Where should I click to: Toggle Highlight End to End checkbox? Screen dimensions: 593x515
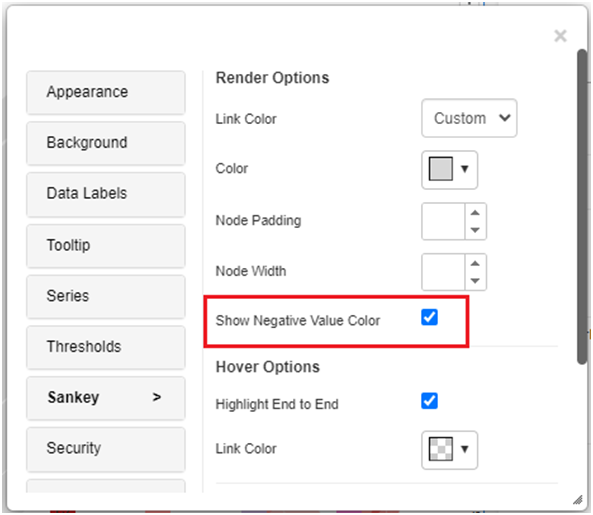point(429,401)
